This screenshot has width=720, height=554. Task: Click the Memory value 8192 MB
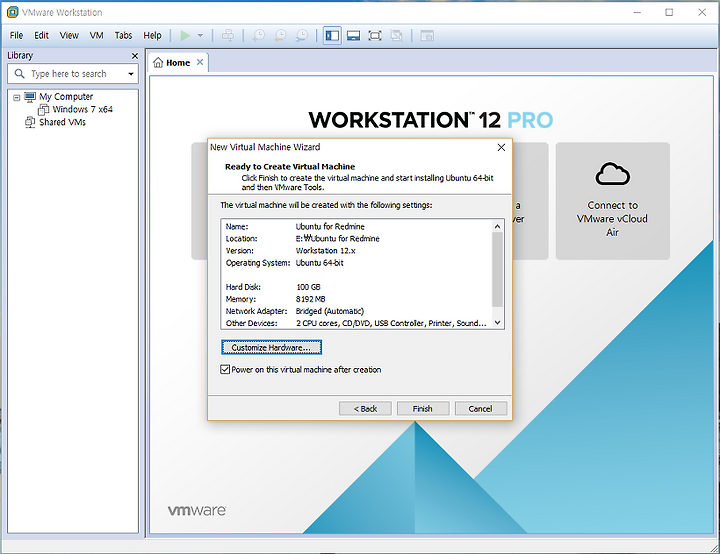click(x=311, y=299)
